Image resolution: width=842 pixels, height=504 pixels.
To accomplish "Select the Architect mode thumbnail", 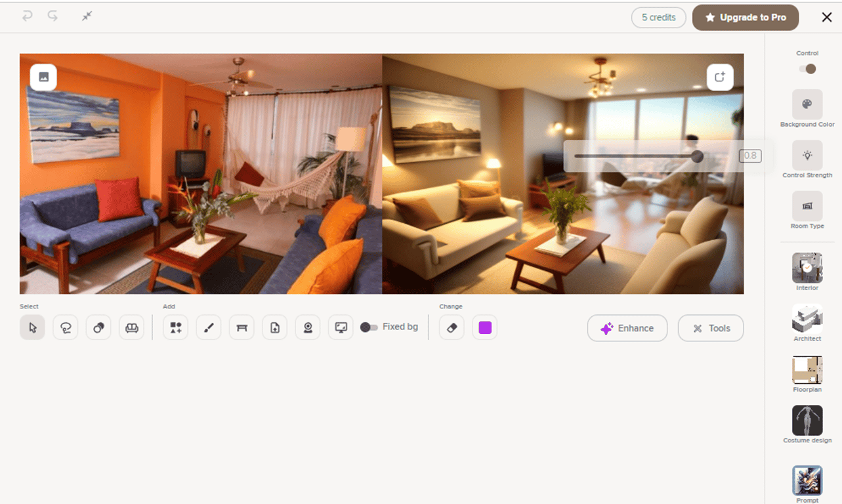I will coord(807,318).
